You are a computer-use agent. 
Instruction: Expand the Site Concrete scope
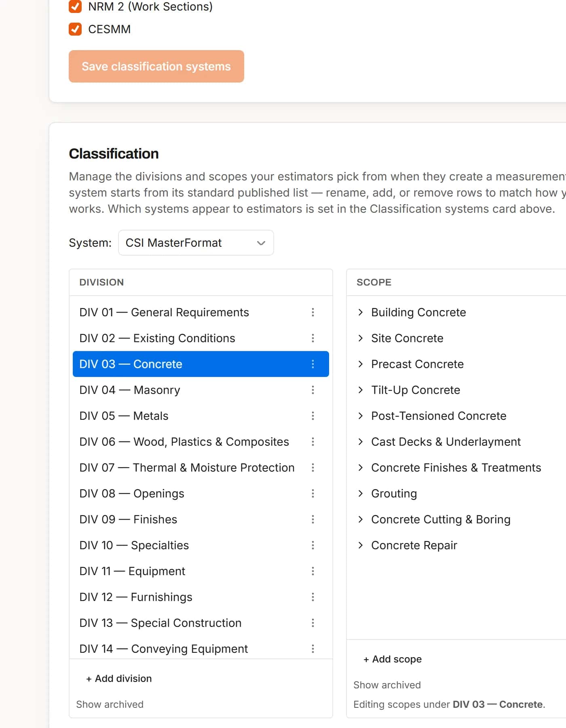360,338
